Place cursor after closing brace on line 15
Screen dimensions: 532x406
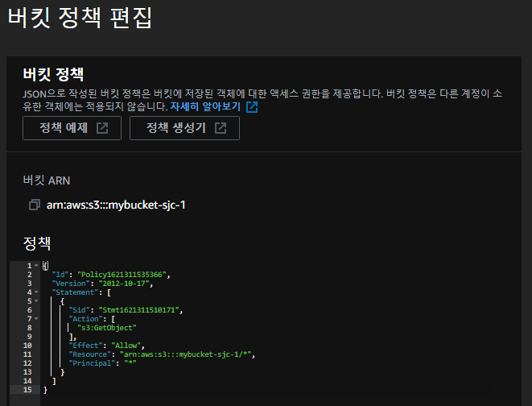point(48,390)
